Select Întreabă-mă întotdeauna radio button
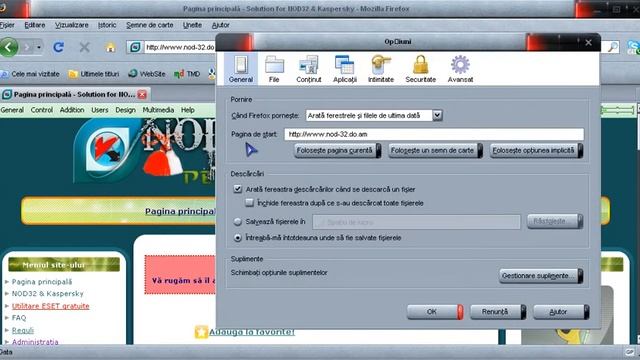640x360 pixels. point(238,238)
